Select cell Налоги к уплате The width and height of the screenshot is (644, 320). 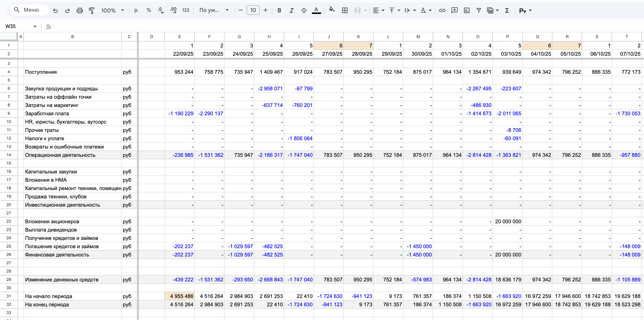click(x=73, y=139)
